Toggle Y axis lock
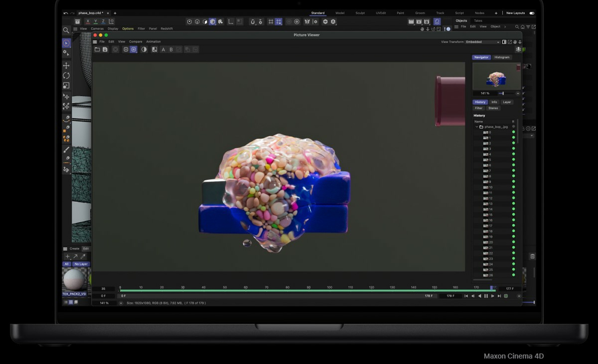The height and width of the screenshot is (364, 598). pyautogui.click(x=95, y=21)
